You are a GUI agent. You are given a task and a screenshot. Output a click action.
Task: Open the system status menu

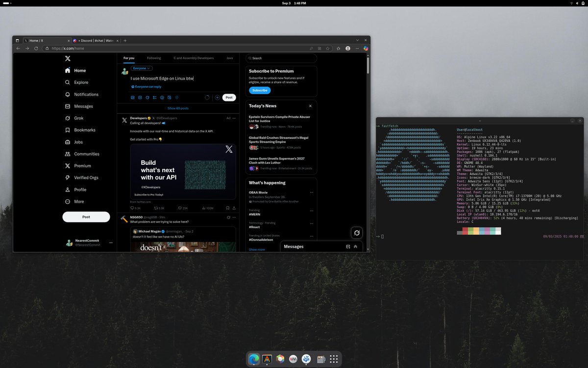click(577, 3)
